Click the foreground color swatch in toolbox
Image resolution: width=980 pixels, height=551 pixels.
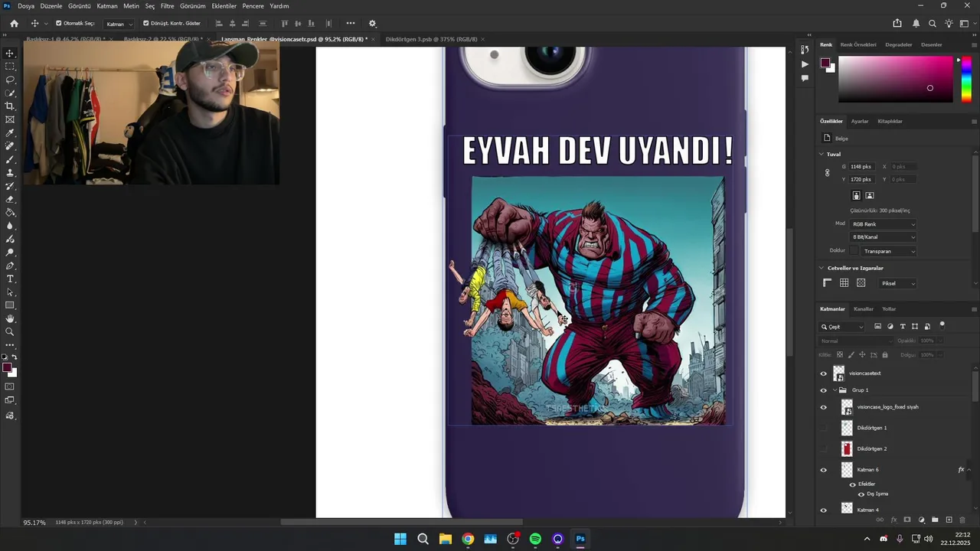tap(7, 368)
